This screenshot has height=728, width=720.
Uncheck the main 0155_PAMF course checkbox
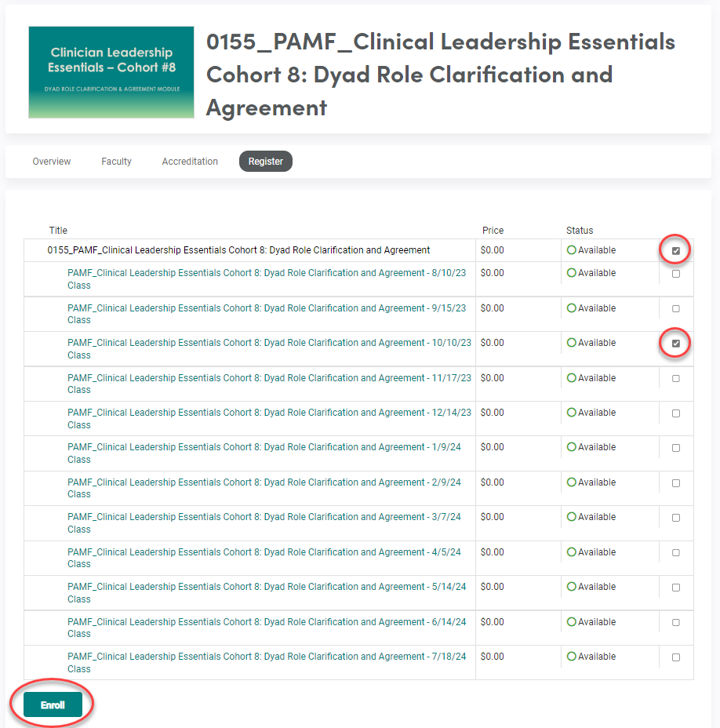[676, 251]
